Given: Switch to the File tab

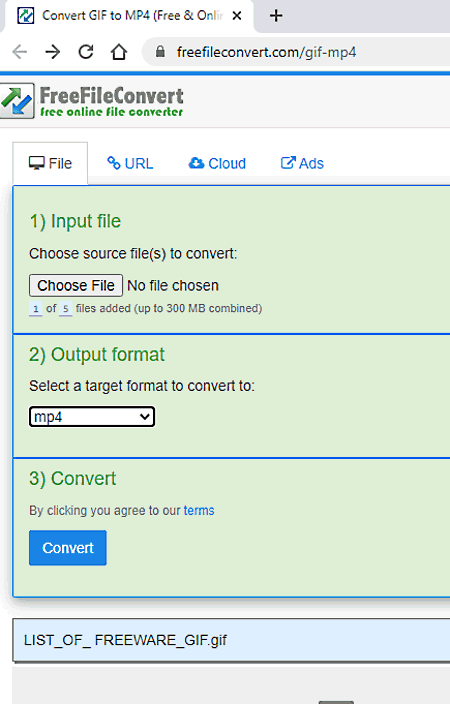Looking at the screenshot, I should tap(50, 163).
